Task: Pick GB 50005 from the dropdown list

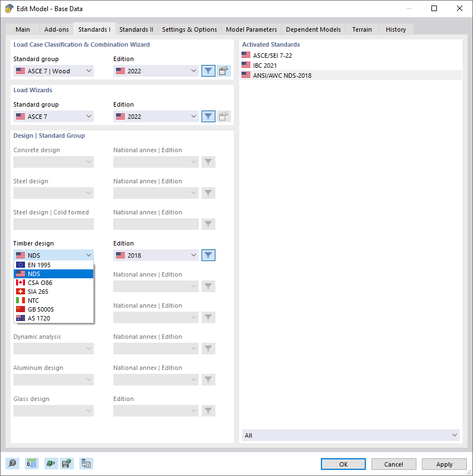Action: (54, 309)
